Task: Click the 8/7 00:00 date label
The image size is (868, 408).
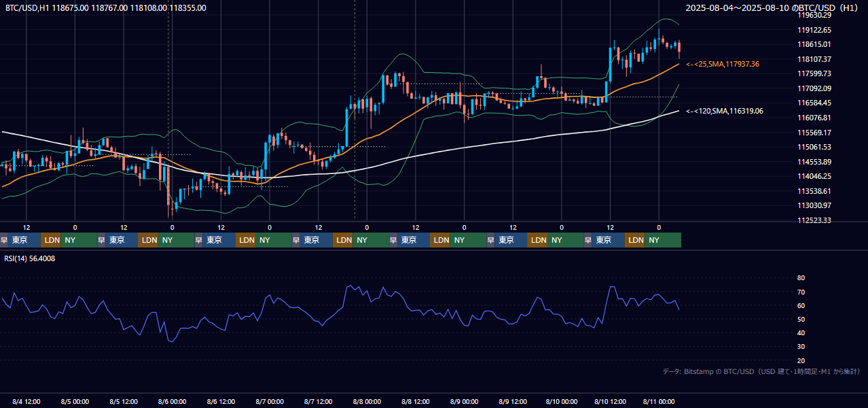Action: point(270,402)
